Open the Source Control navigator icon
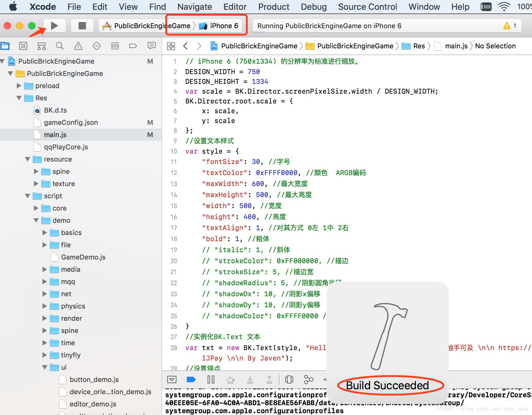 point(23,46)
